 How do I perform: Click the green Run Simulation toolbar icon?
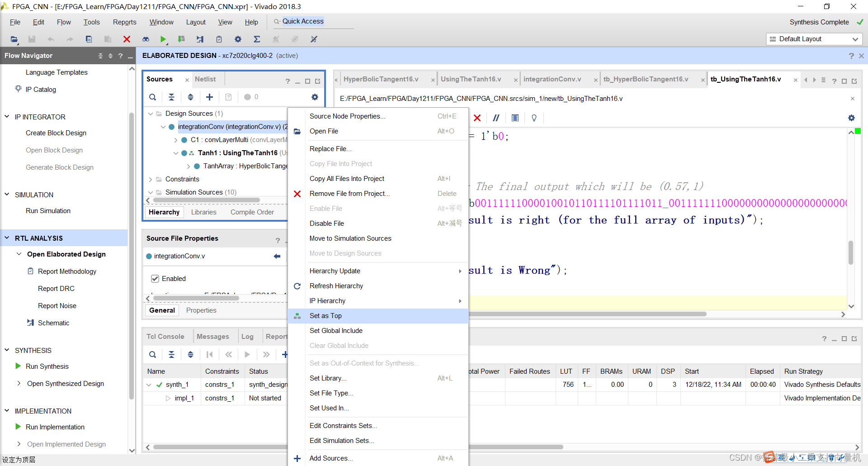coord(163,39)
